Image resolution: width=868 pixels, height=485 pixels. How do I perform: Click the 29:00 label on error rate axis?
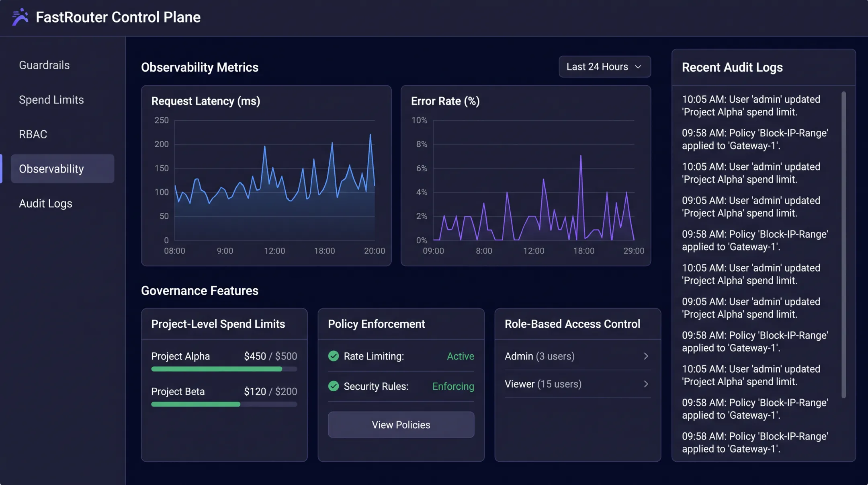[634, 251]
